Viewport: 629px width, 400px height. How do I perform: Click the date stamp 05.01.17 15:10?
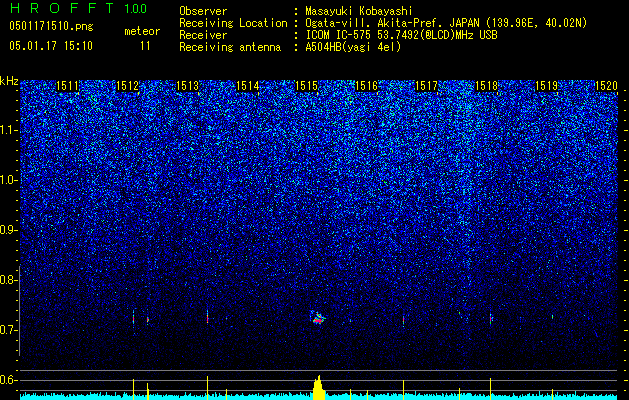point(51,46)
